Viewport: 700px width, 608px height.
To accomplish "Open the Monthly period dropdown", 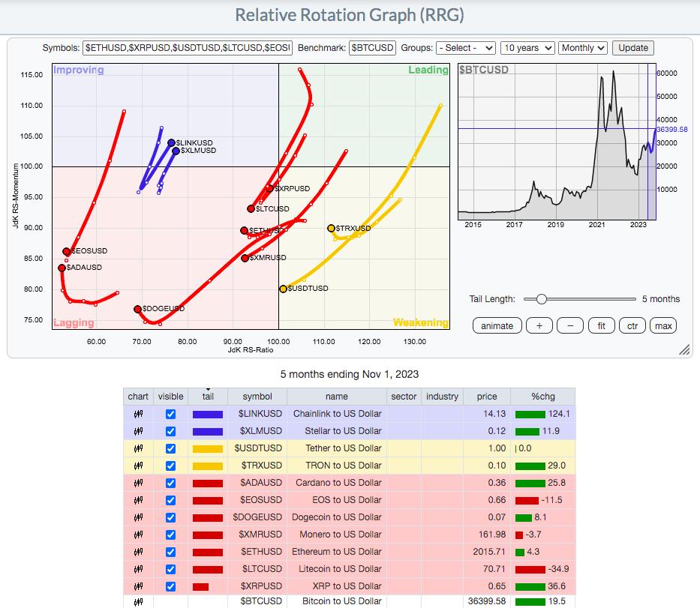I will pos(583,48).
